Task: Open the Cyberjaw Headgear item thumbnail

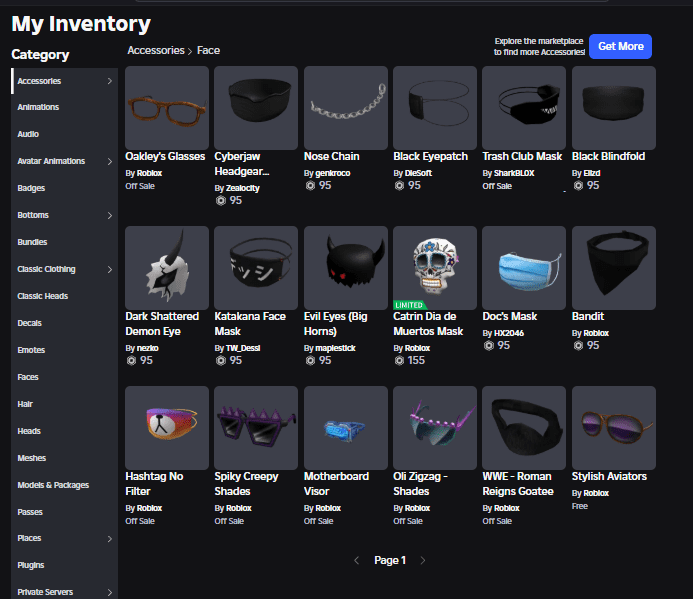Action: point(256,108)
